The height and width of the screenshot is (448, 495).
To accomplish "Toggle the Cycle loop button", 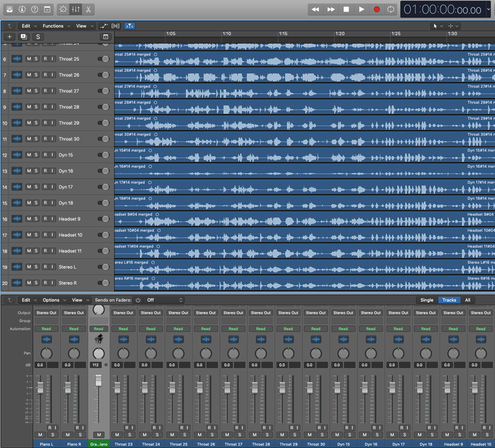I will pyautogui.click(x=391, y=9).
